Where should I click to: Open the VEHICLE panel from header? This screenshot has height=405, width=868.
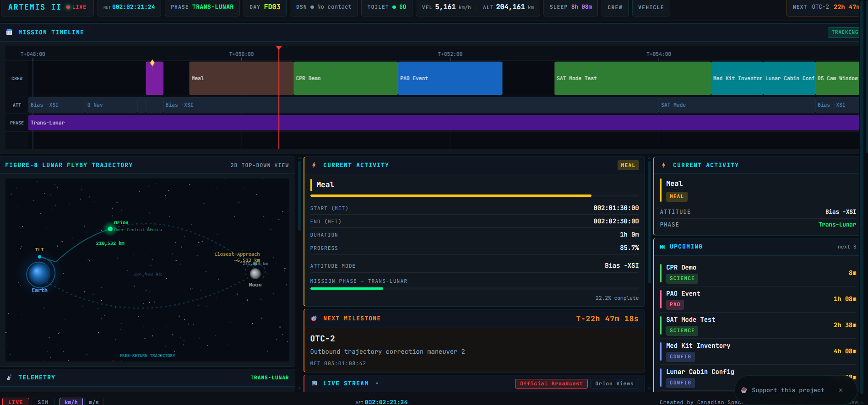click(x=651, y=7)
